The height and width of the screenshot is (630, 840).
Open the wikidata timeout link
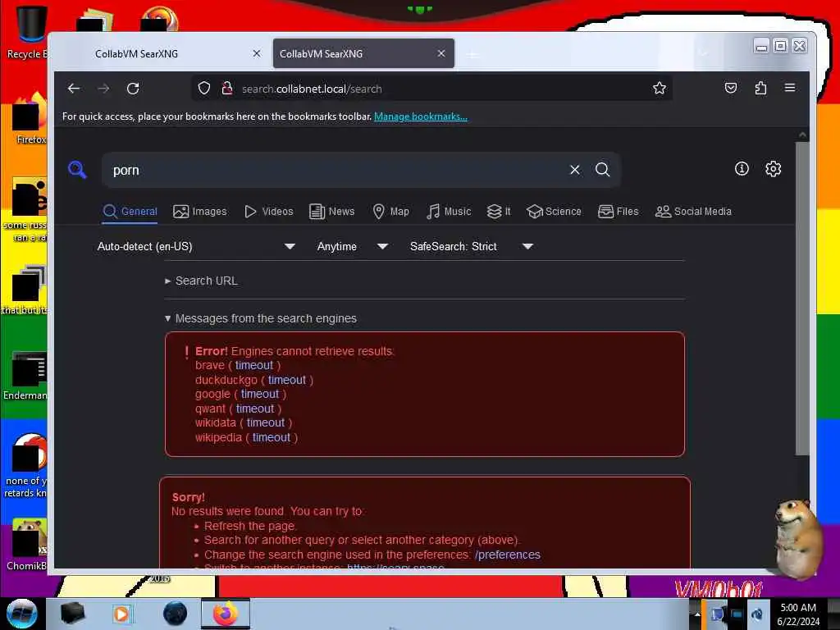point(266,423)
